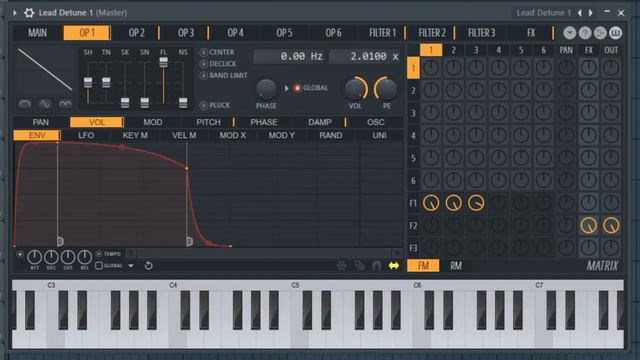Open the help question-mark button
Image resolution: width=640 pixels, height=360 pixels.
pyautogui.click(x=585, y=33)
